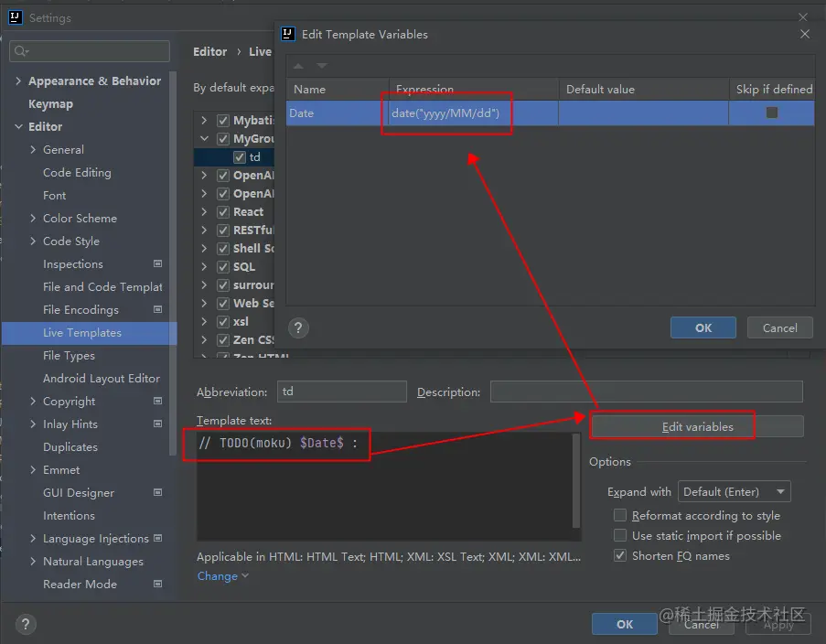The image size is (826, 644).
Task: Click Cancel in Edit Template Variables dialog
Action: pos(779,327)
